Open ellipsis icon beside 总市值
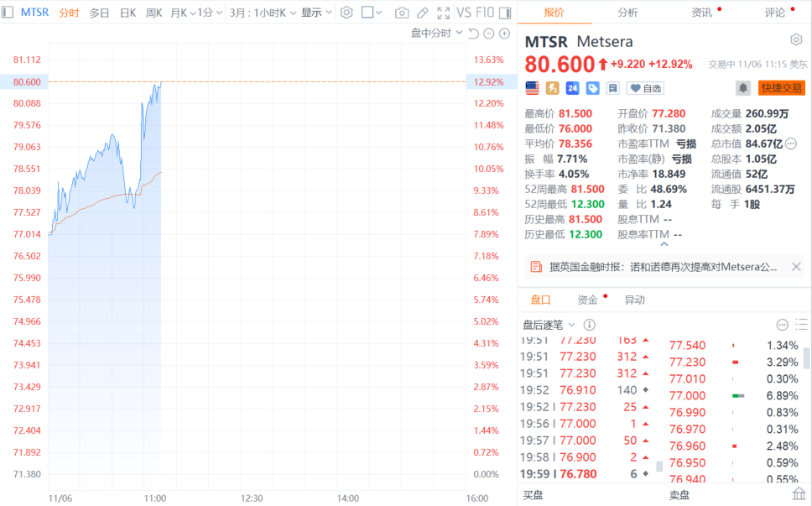Screen dimensions: 812x506 (791, 143)
